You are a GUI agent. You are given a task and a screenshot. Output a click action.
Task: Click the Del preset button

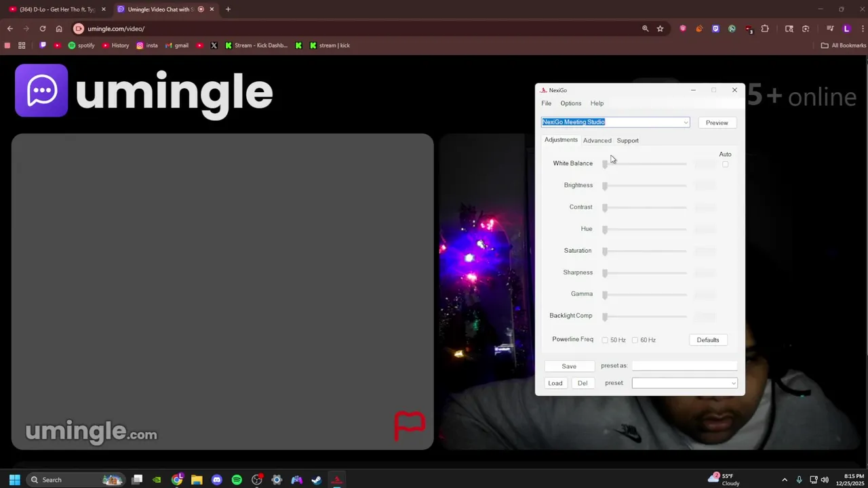tap(583, 383)
